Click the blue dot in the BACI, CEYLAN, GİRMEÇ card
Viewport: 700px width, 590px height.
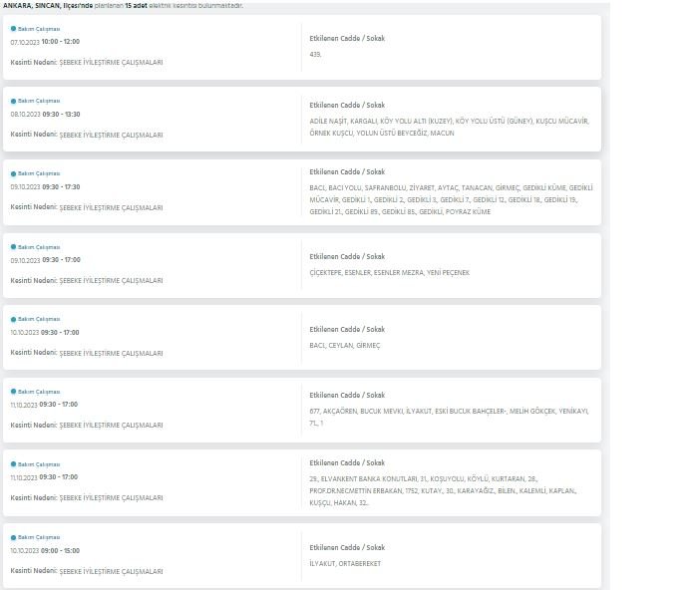coord(13,319)
